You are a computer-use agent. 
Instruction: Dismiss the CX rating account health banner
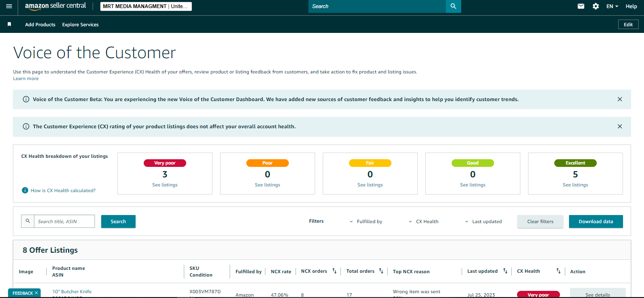620,126
